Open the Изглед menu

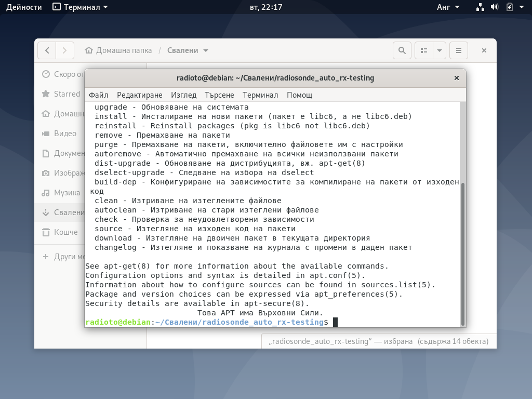[183, 95]
